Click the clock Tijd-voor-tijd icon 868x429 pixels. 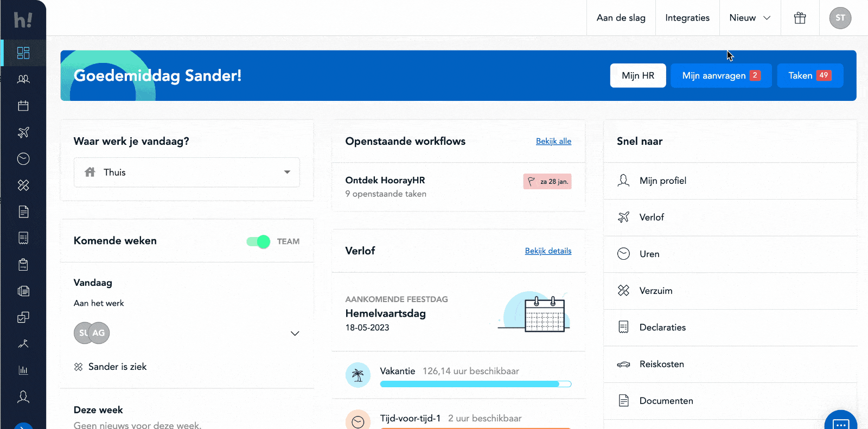358,420
